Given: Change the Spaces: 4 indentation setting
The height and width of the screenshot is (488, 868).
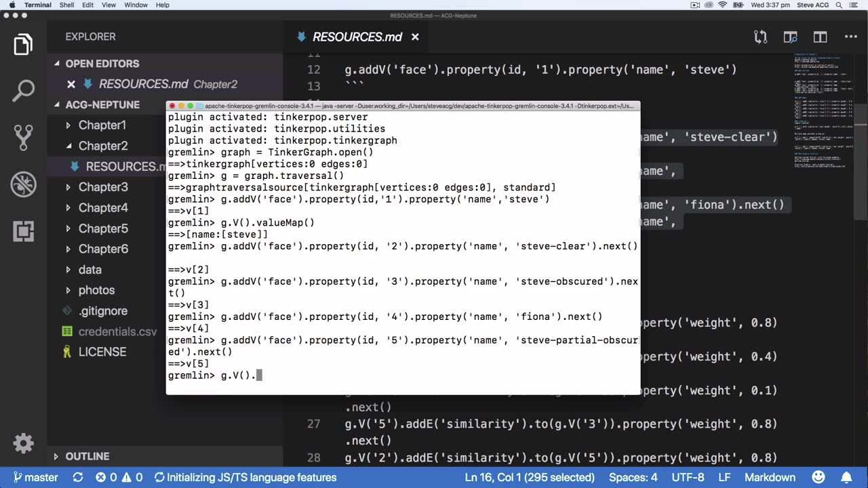Looking at the screenshot, I should (x=633, y=477).
